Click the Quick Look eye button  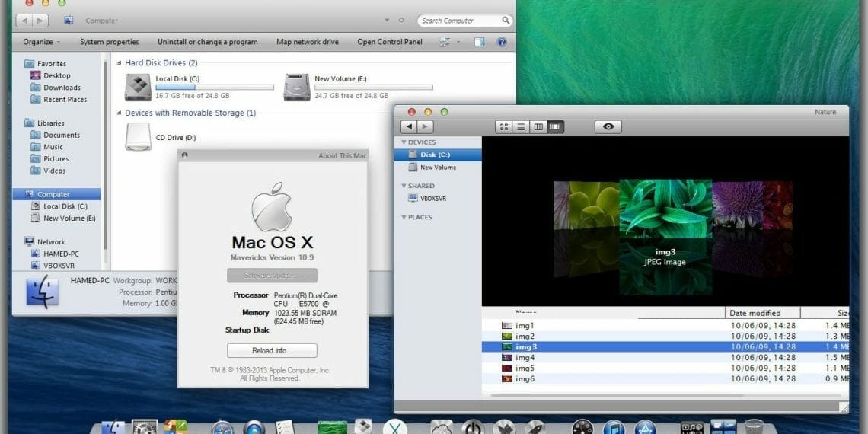click(x=608, y=127)
